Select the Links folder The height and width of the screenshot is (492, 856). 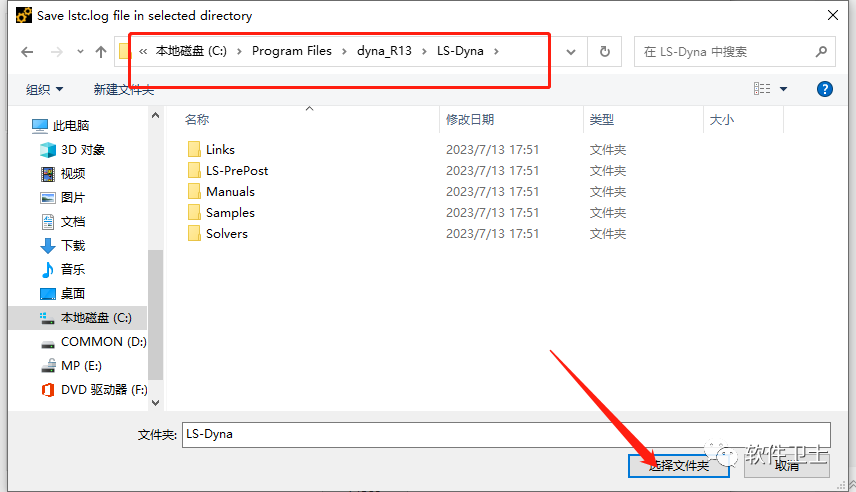[220, 150]
